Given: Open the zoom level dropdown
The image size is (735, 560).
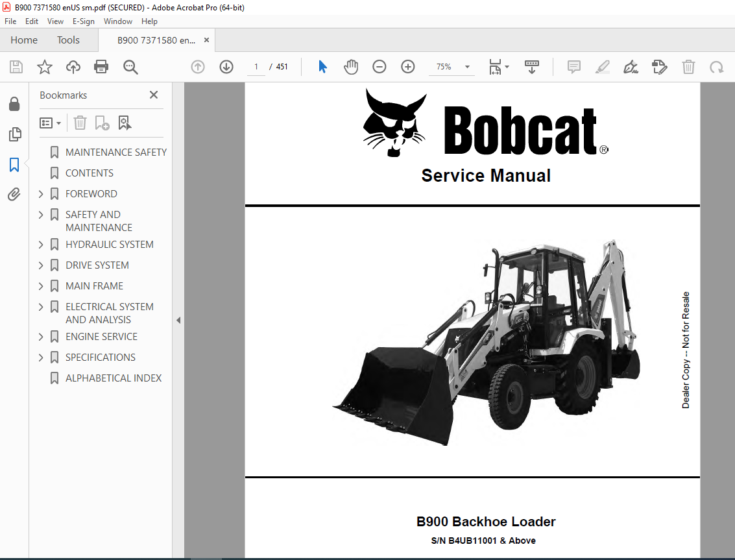Looking at the screenshot, I should tap(467, 67).
